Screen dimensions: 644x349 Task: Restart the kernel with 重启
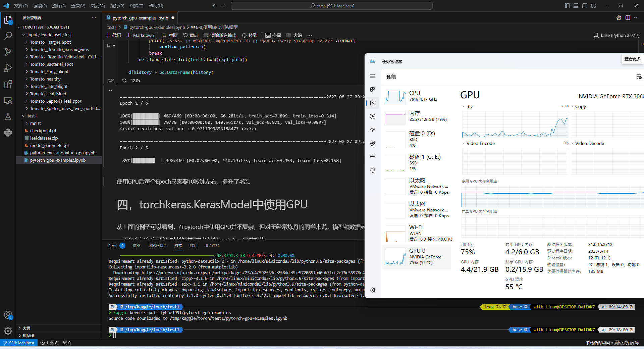click(x=191, y=35)
